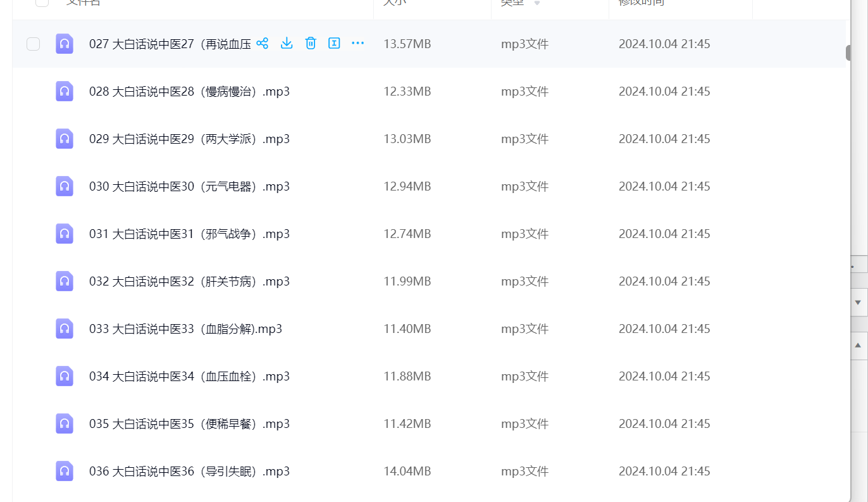Screen dimensions: 868x502
Task: Click the audio icon of 028 慢病慢治
Action: point(65,91)
